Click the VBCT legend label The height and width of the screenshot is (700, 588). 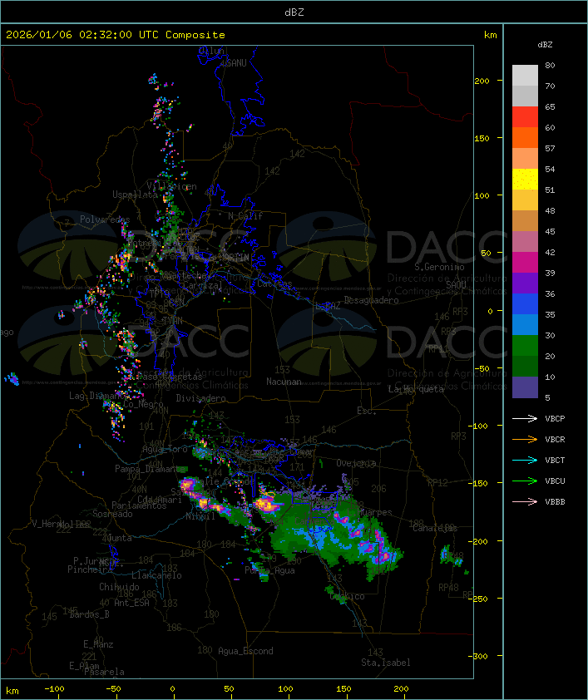click(x=555, y=460)
